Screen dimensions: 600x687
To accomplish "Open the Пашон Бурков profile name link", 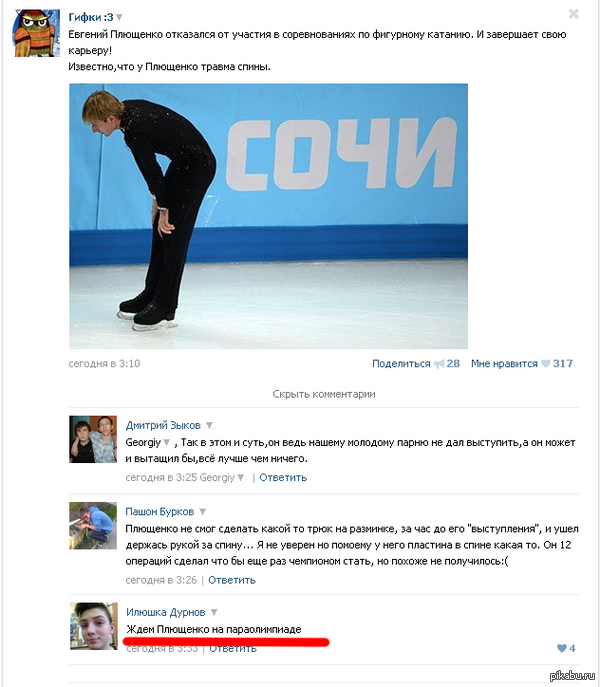I will (160, 512).
